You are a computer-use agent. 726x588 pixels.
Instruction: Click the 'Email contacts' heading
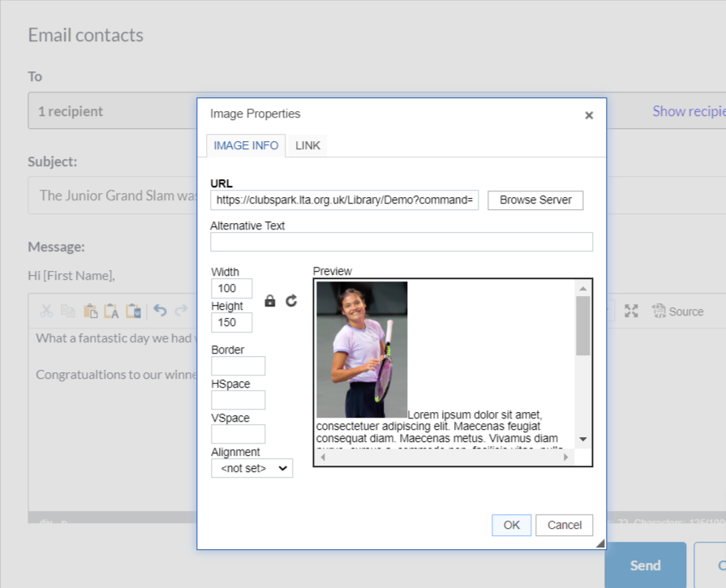click(x=86, y=35)
